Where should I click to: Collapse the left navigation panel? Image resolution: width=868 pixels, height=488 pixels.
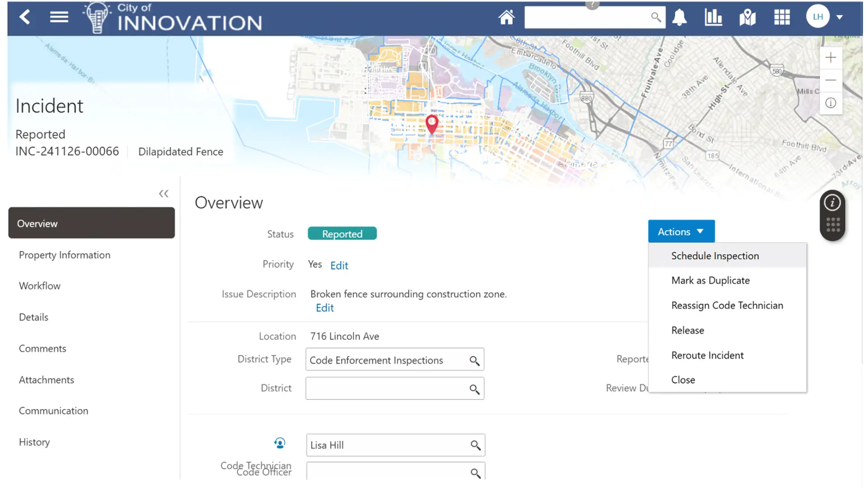[164, 194]
